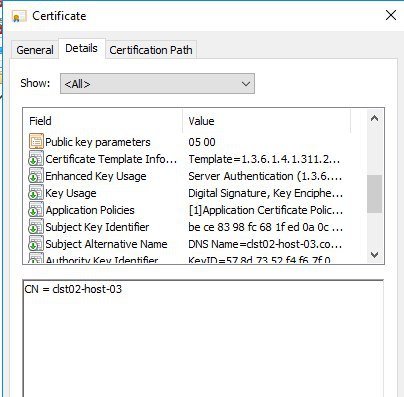This screenshot has height=397, width=404.
Task: Open the Show filter dropdown
Action: [157, 84]
